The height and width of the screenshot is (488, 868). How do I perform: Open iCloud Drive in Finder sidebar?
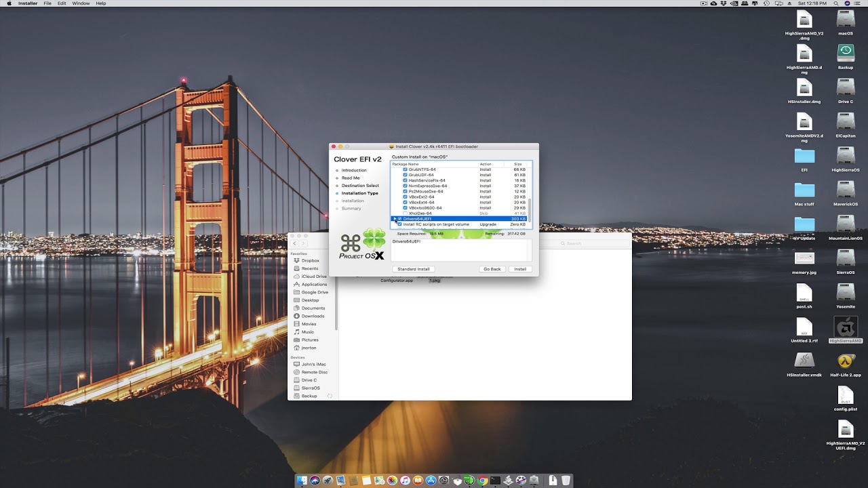(x=314, y=277)
